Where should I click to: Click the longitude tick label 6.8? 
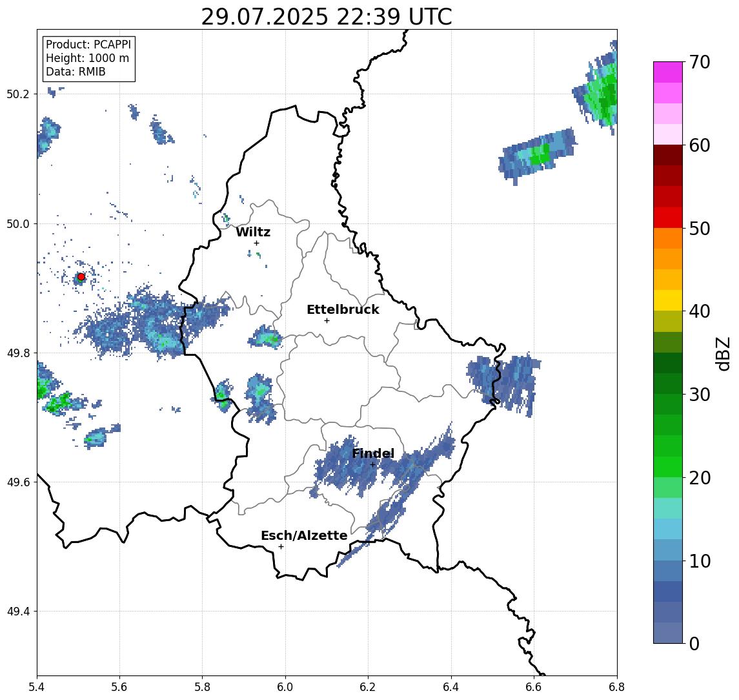617,687
